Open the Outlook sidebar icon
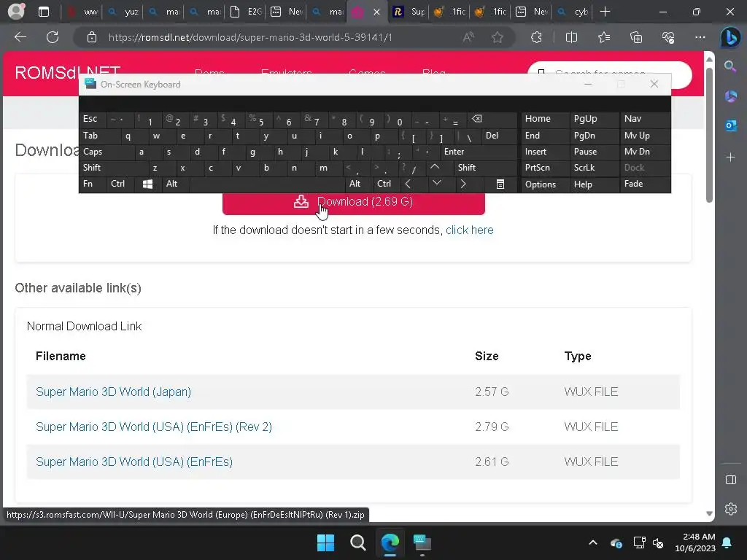The width and height of the screenshot is (747, 560). pyautogui.click(x=730, y=125)
